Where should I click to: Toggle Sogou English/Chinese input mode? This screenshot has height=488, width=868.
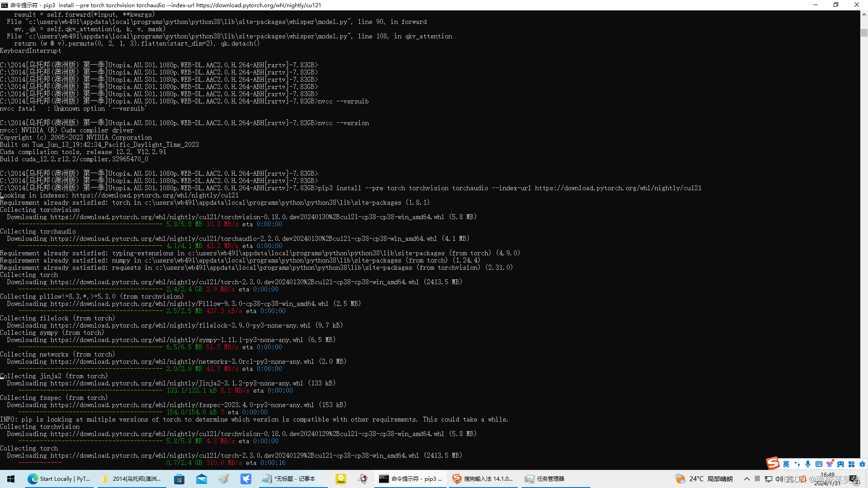786,464
